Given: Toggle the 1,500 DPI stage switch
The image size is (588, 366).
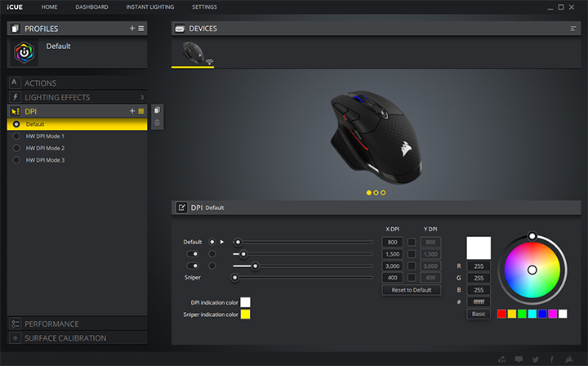Looking at the screenshot, I should click(x=194, y=254).
